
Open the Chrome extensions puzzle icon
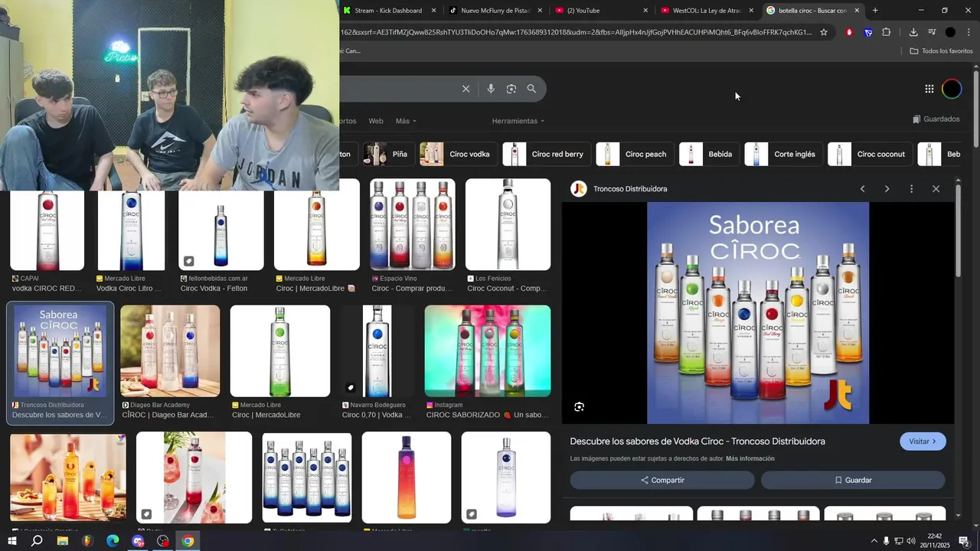[x=887, y=32]
